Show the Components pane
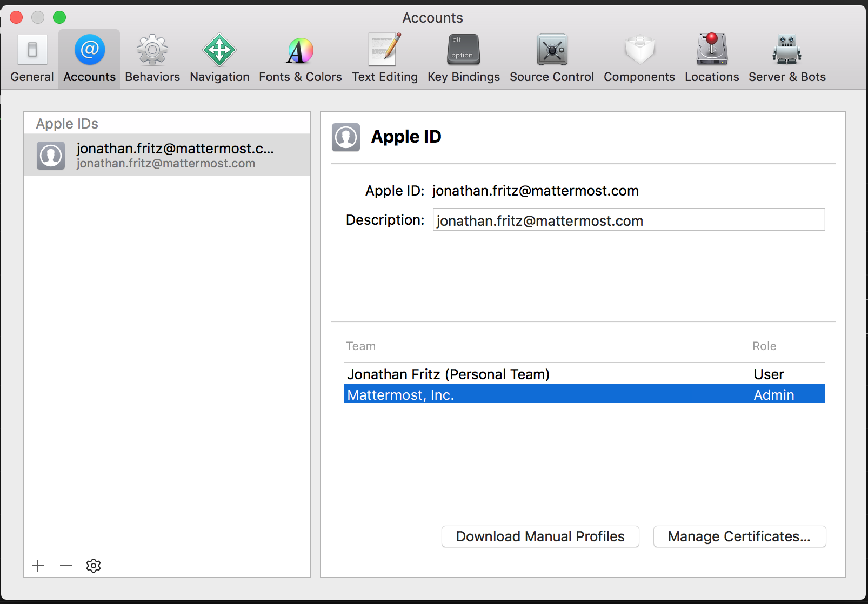 pyautogui.click(x=639, y=58)
